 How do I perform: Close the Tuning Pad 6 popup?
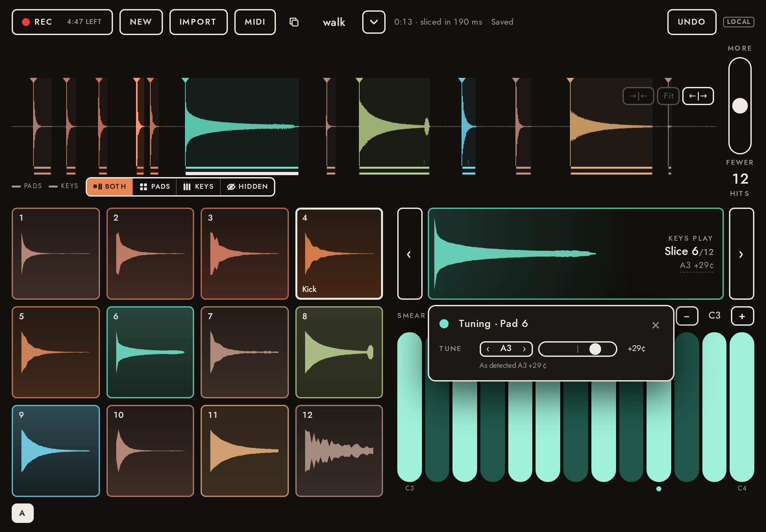(656, 325)
